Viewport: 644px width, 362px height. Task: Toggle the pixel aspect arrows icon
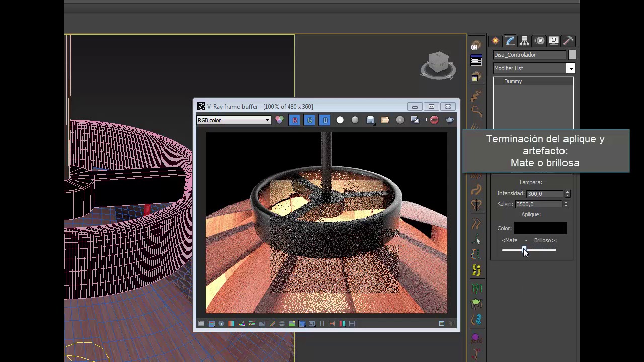tap(332, 324)
